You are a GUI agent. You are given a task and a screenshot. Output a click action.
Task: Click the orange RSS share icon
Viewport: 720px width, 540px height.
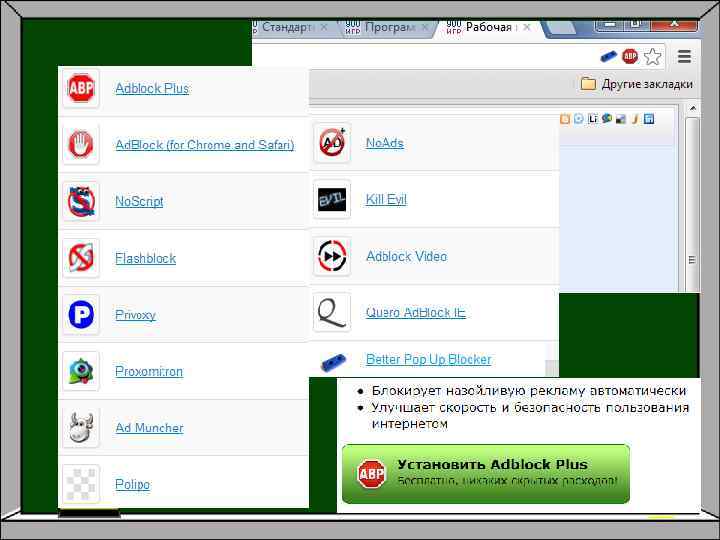coord(565,119)
